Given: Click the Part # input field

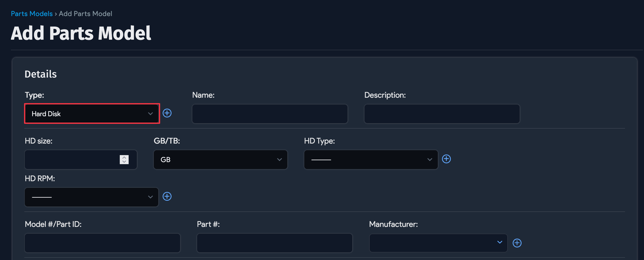Looking at the screenshot, I should pos(274,243).
